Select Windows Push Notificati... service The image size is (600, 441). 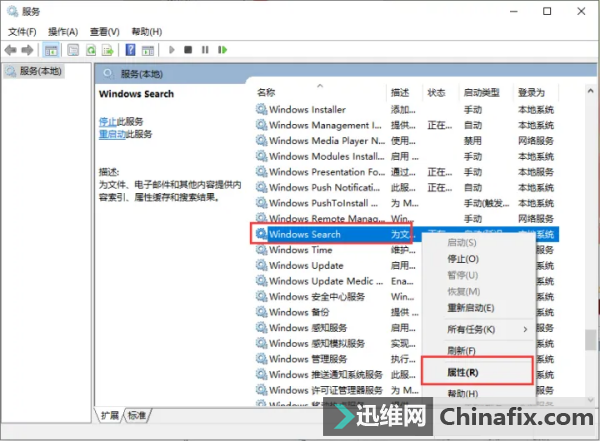tap(405, 188)
